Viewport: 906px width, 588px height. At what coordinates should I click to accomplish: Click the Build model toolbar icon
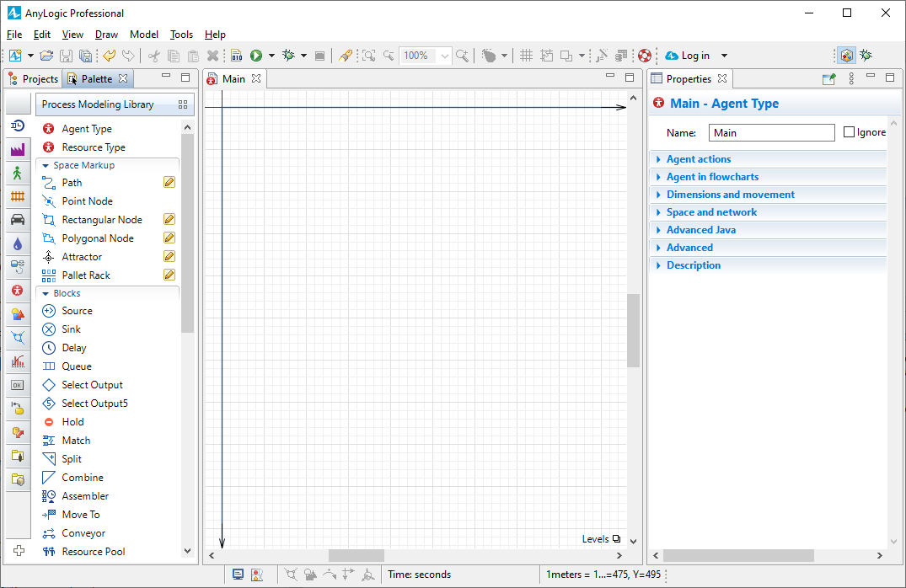237,56
